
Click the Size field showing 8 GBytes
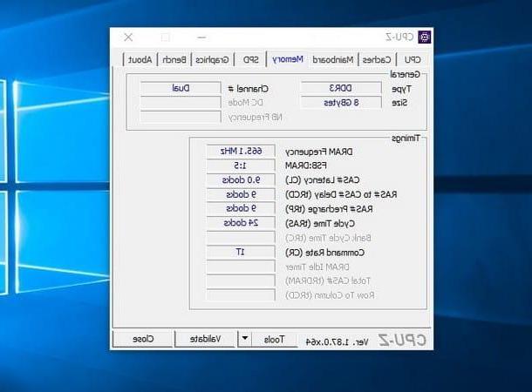point(341,102)
